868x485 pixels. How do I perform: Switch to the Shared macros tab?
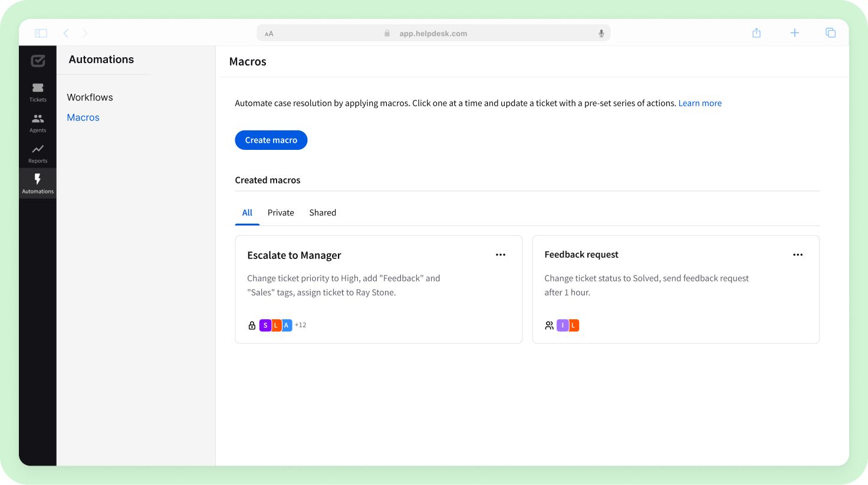pos(323,212)
